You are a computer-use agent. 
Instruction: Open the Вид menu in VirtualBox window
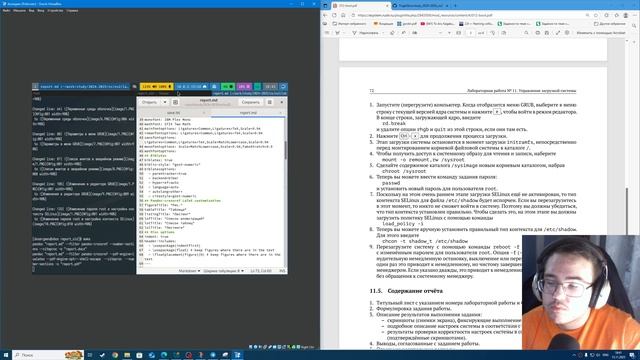31,11
